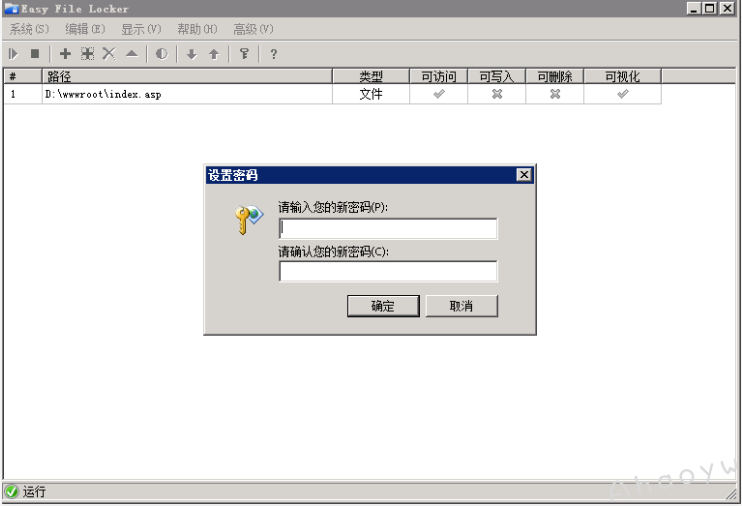
Task: Click the Start protection play icon
Action: coord(14,54)
